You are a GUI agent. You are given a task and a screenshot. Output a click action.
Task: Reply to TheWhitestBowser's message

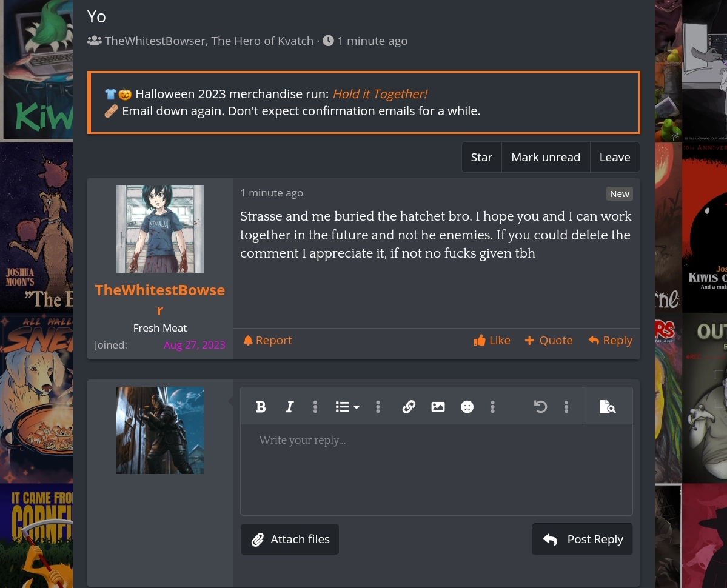tap(610, 341)
